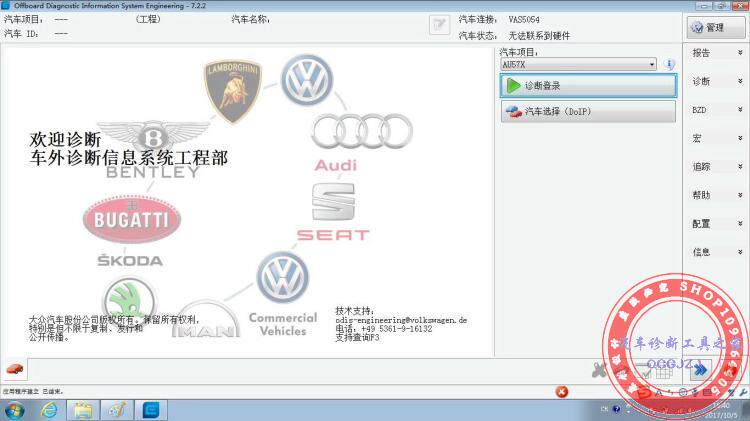750x421 pixels.
Task: Click the green play icon on 诊断登录
Action: click(513, 86)
